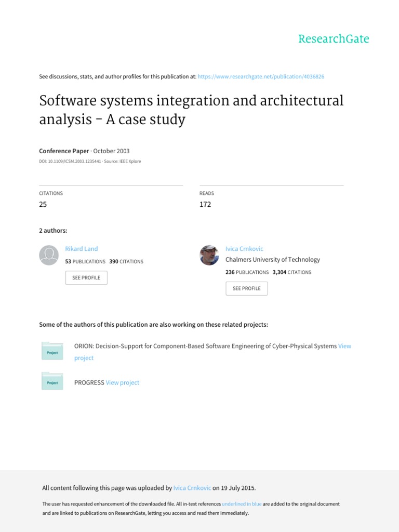Image resolution: width=399 pixels, height=532 pixels.
Task: Click the 'underlined in blue' link
Action: [x=242, y=504]
